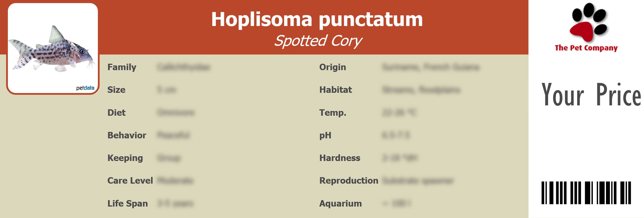Click the Origin label
644x218 pixels.
332,67
